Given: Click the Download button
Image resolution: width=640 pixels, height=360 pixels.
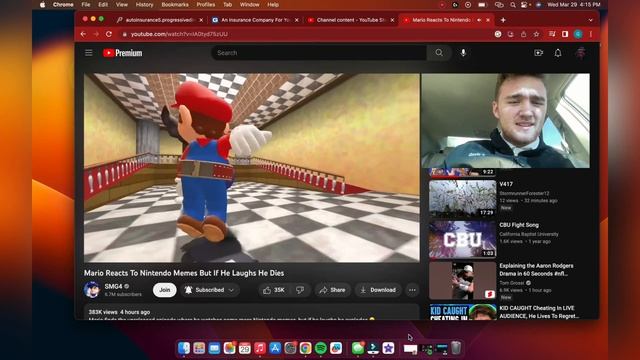Looking at the screenshot, I should click(378, 290).
